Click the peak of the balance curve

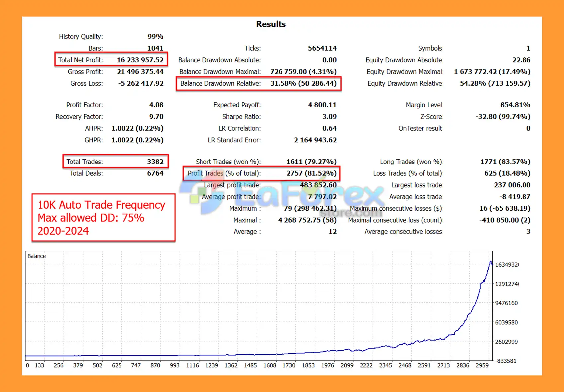pyautogui.click(x=491, y=262)
